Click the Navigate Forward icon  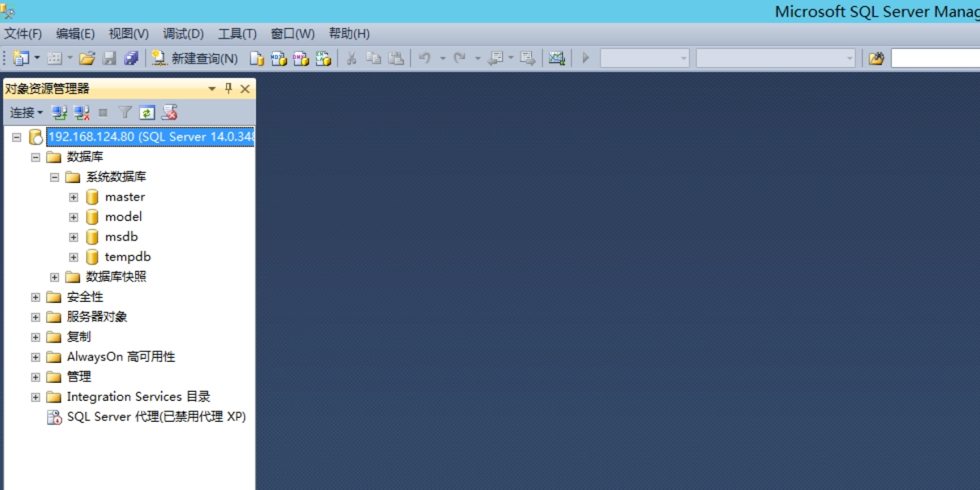(527, 58)
